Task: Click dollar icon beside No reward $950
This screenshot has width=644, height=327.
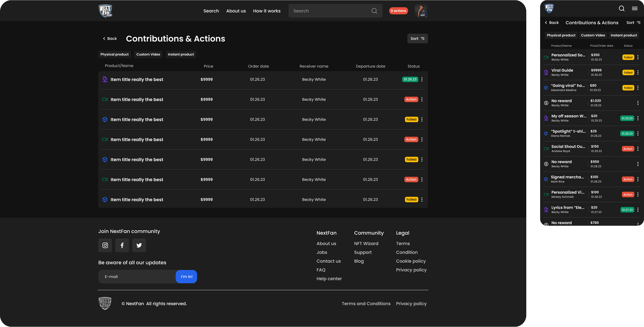Action: [x=546, y=164]
